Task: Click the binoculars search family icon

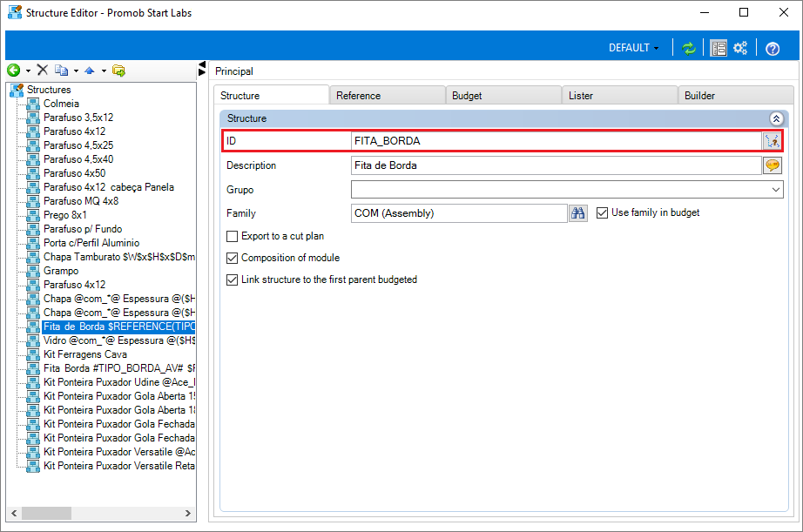Action: (578, 213)
